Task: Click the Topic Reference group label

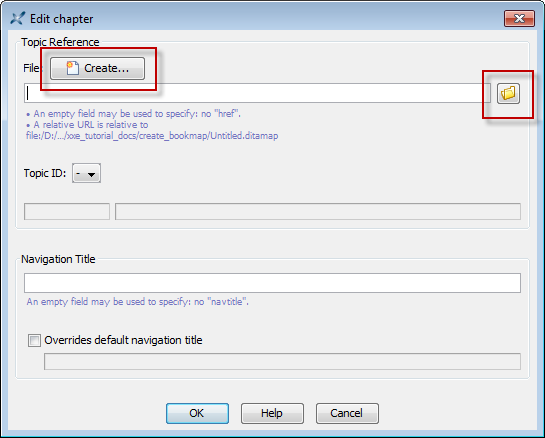Action: [x=60, y=42]
